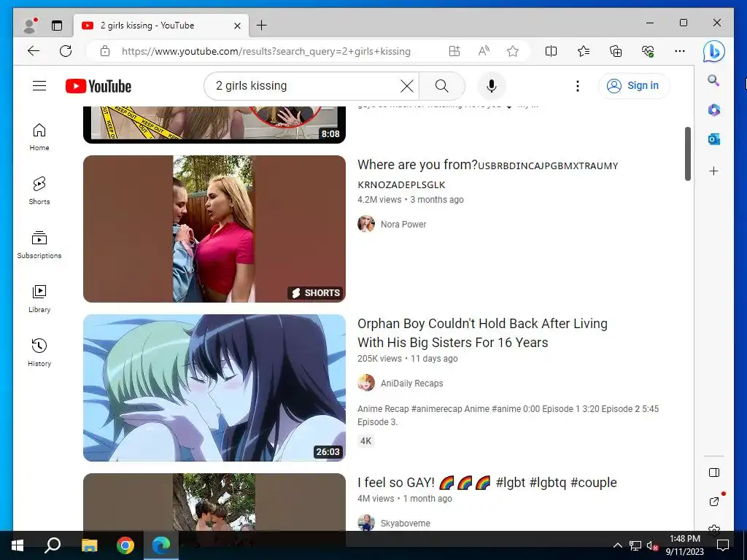This screenshot has width=747, height=560.
Task: Open Windows Start menu
Action: point(18,545)
